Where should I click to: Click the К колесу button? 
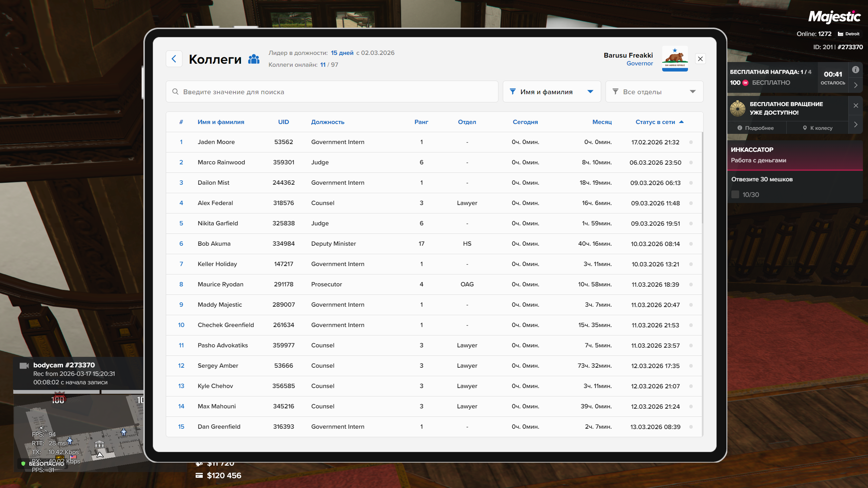(x=817, y=128)
